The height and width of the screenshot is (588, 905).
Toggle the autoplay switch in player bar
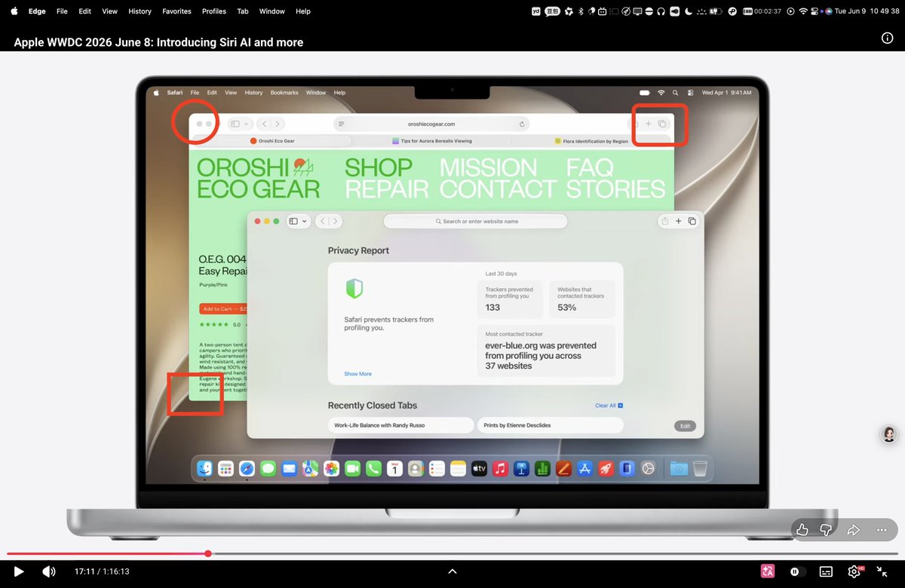click(x=796, y=571)
